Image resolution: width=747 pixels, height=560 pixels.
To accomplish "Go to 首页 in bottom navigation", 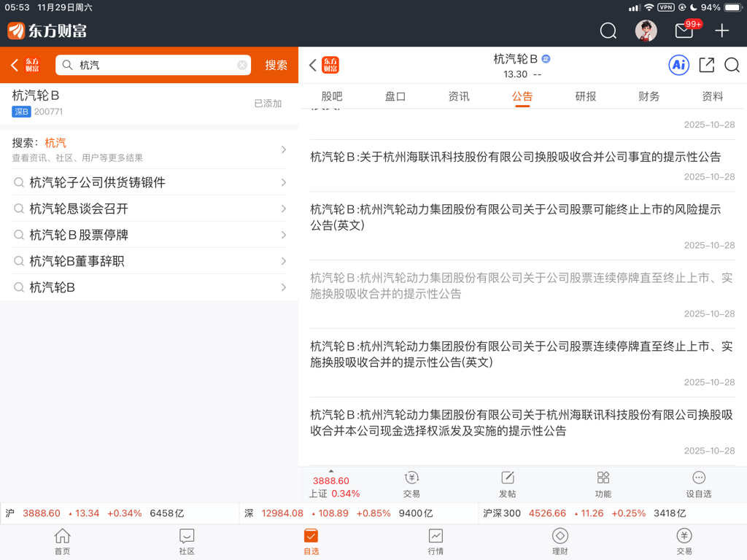I will (x=63, y=542).
